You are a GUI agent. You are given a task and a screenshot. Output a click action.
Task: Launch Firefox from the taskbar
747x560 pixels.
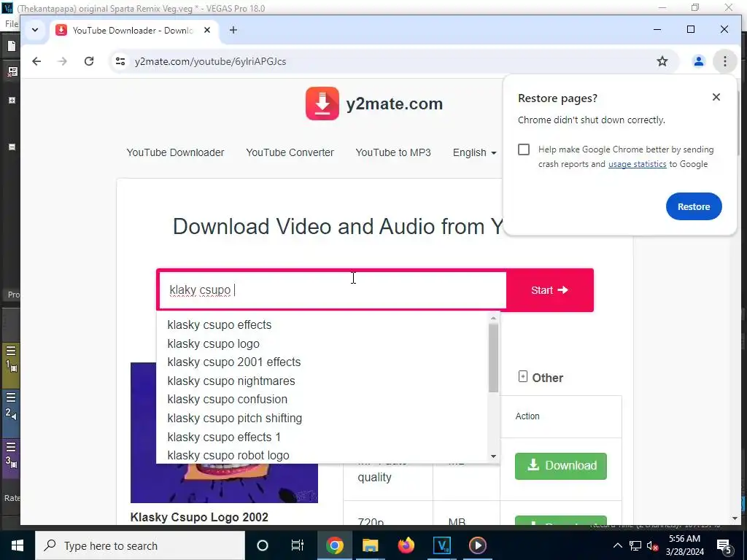406,545
